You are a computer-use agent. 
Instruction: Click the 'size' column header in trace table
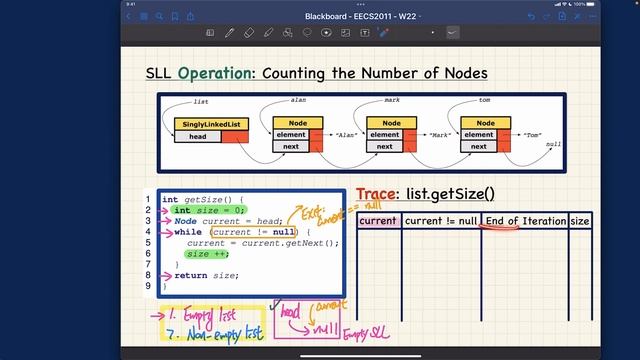(x=580, y=221)
